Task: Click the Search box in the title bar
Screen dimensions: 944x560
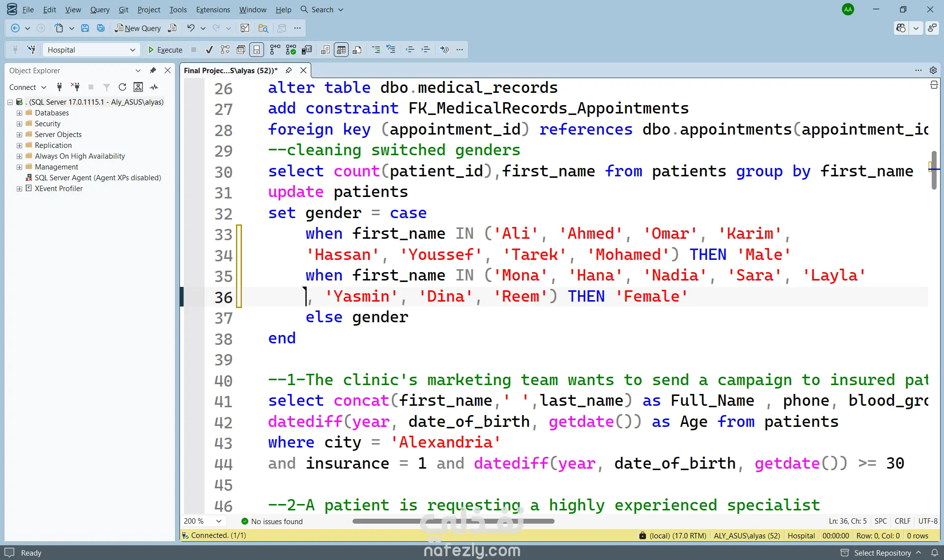Action: pos(322,9)
